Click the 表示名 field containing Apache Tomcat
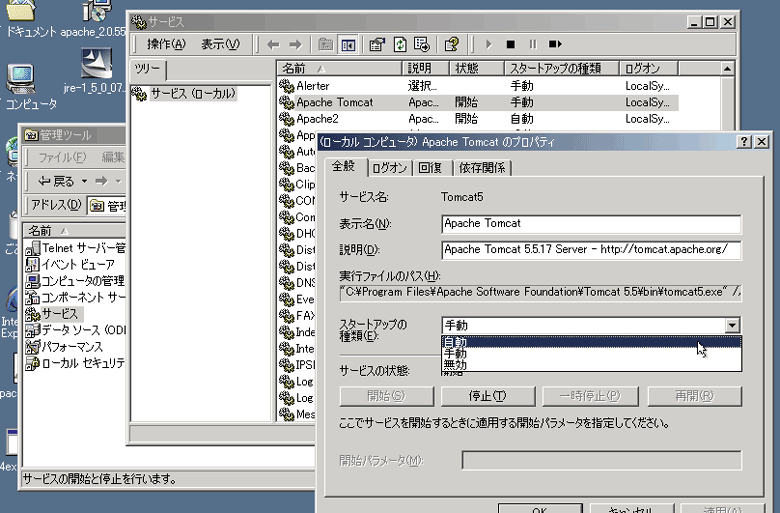This screenshot has width=780, height=513. click(x=591, y=224)
